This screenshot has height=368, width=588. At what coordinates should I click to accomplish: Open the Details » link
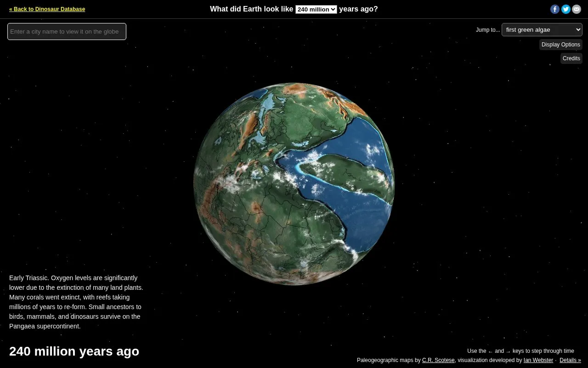point(570,360)
